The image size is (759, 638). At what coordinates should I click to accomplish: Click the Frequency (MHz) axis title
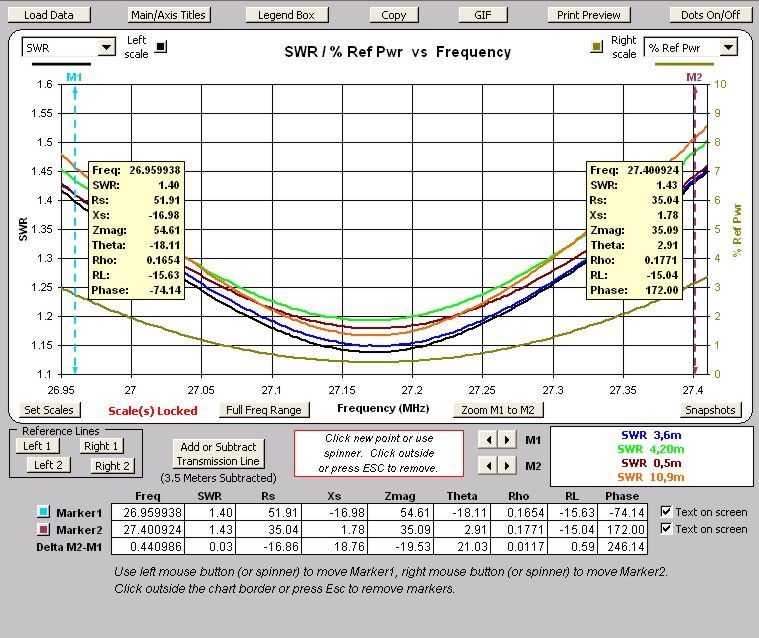[383, 408]
